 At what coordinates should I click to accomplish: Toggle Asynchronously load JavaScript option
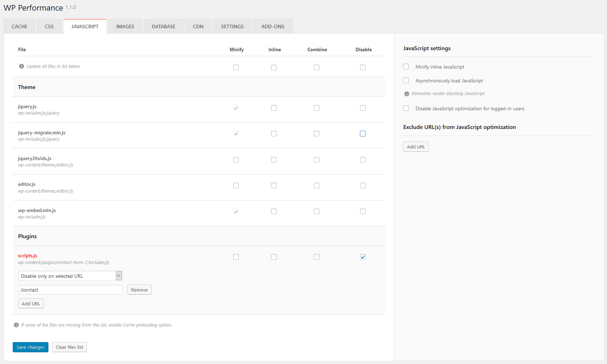coord(406,81)
